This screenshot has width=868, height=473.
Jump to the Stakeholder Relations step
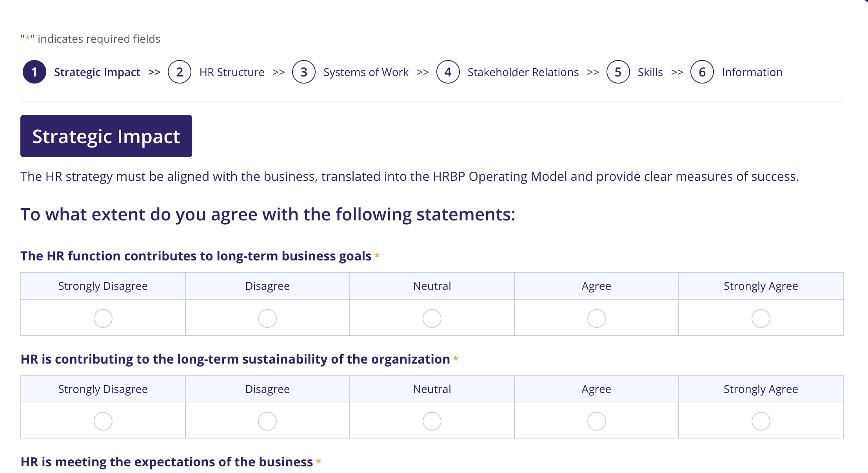click(x=523, y=72)
